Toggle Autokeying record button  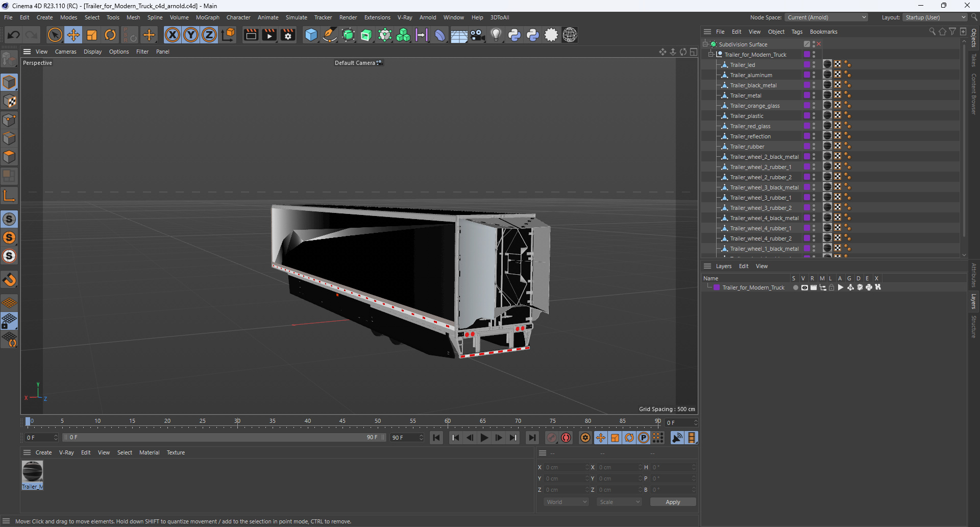coord(566,438)
